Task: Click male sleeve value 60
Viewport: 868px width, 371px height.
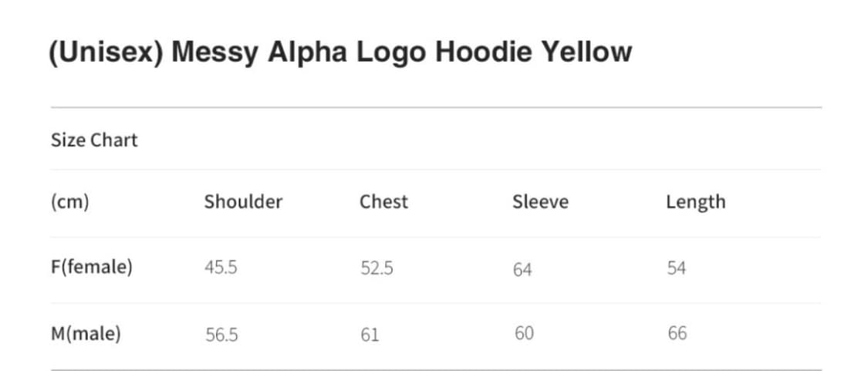Action: tap(524, 334)
